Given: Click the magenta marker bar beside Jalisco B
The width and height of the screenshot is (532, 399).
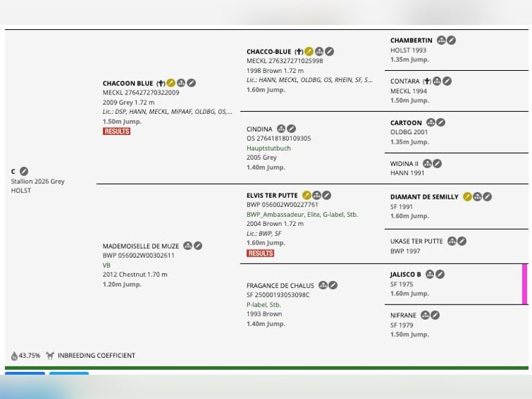Looking at the screenshot, I should 524,284.
